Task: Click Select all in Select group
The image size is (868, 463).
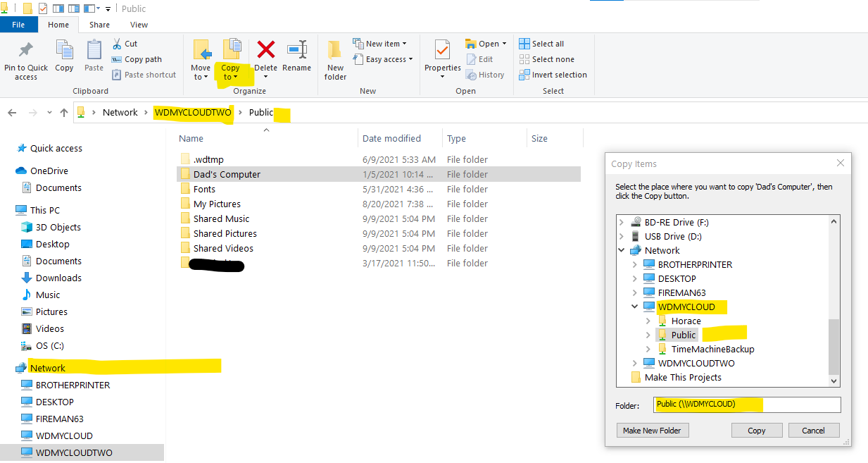Action: tap(541, 44)
